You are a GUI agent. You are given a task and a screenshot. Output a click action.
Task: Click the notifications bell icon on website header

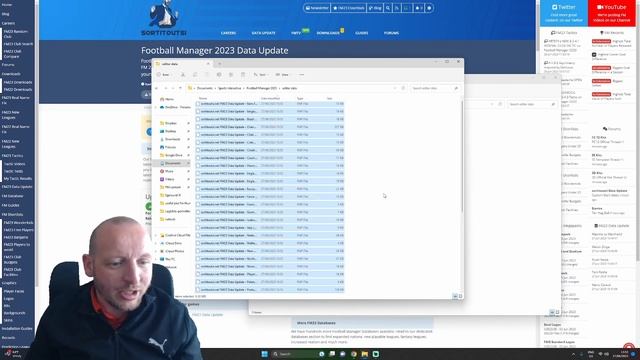click(418, 8)
